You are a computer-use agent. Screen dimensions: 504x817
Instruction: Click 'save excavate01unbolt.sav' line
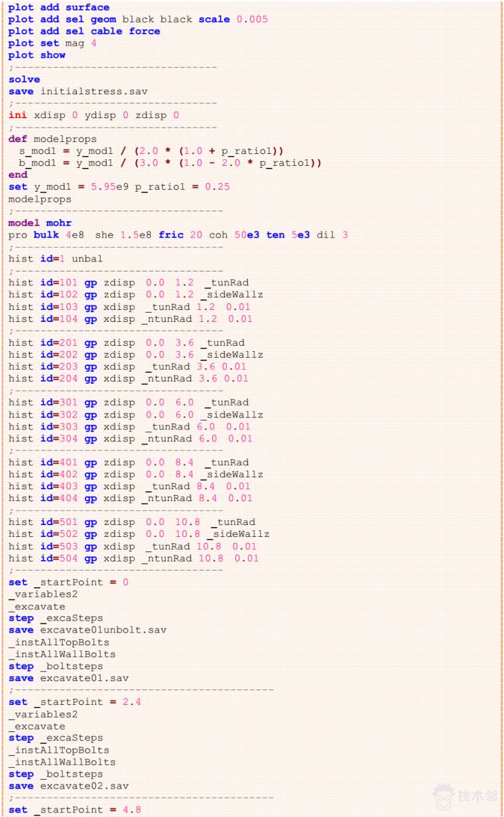click(x=88, y=630)
